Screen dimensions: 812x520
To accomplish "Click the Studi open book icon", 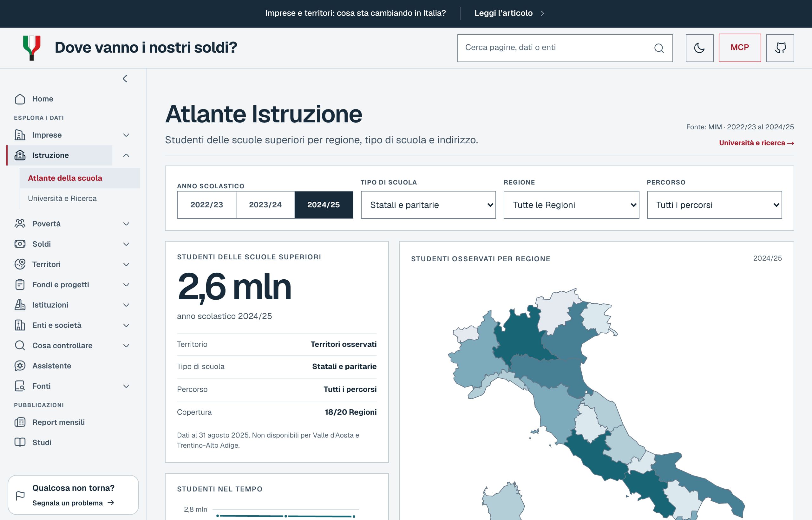I will [20, 442].
